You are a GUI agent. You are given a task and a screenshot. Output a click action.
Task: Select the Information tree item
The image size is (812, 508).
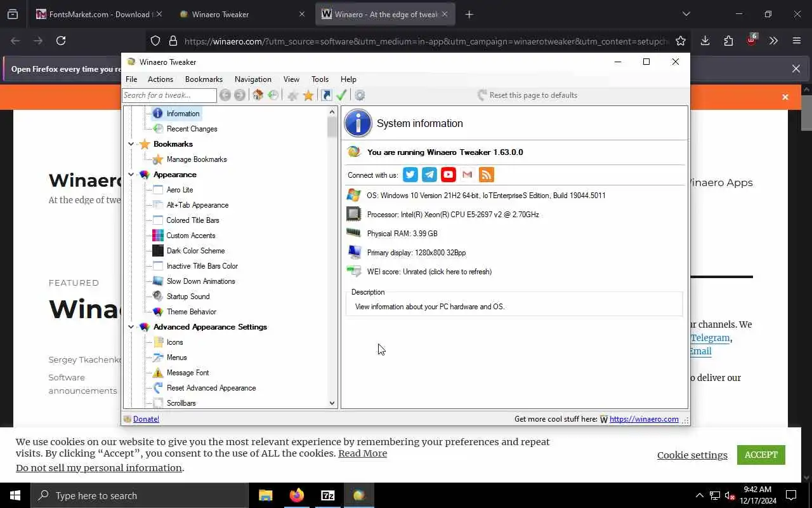177,114
